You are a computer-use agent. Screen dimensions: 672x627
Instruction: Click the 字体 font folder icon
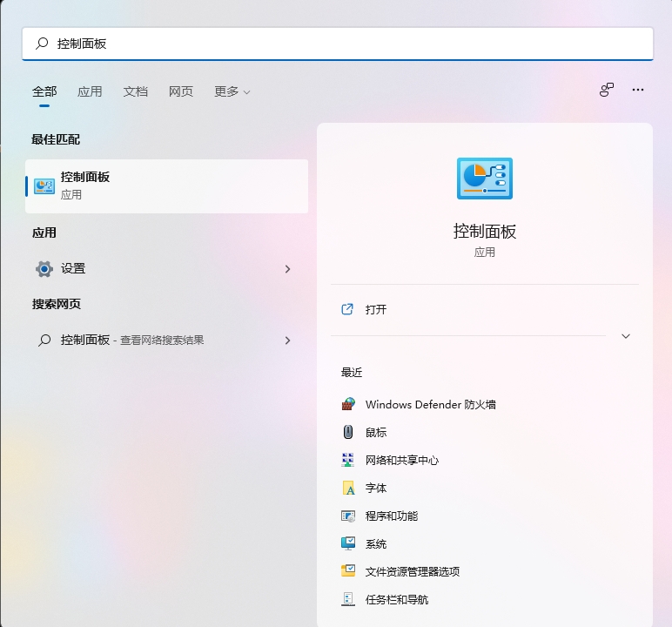(x=348, y=488)
